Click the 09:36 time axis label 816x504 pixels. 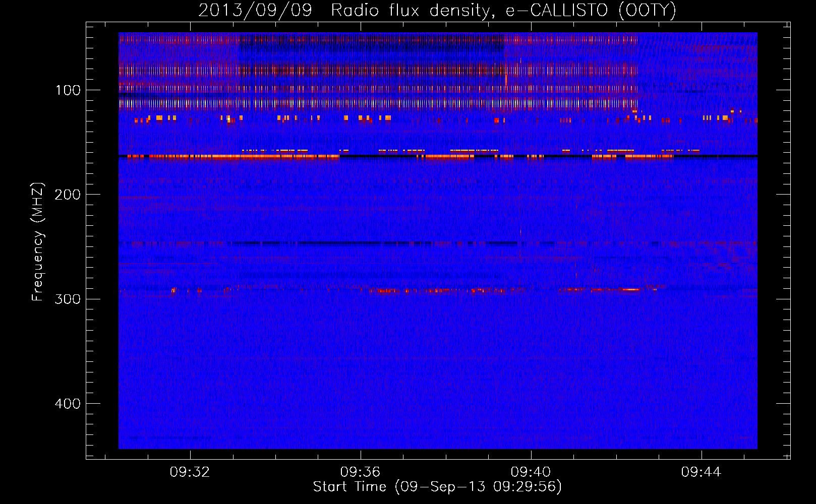tap(360, 472)
